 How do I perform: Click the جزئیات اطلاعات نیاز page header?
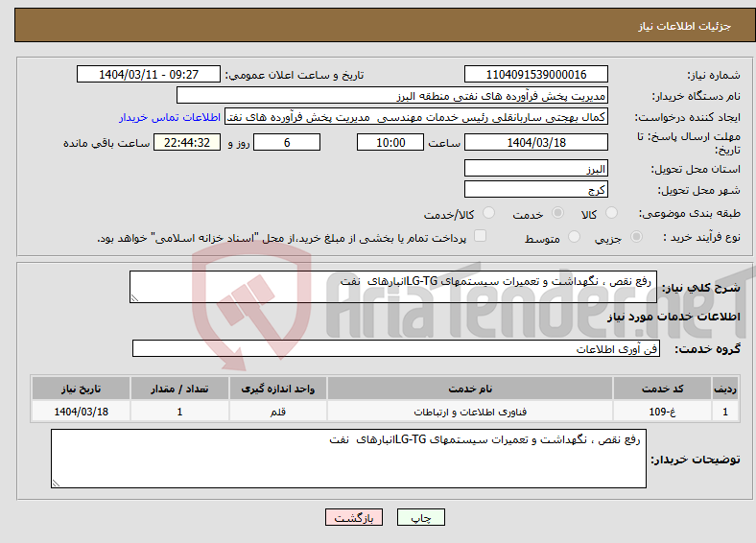(x=685, y=26)
